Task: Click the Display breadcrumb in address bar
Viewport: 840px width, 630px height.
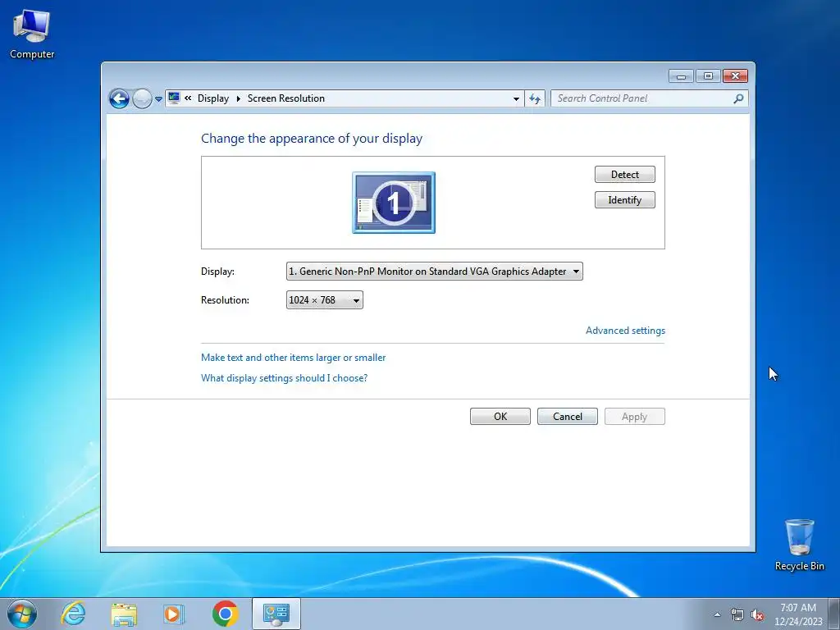Action: point(213,98)
